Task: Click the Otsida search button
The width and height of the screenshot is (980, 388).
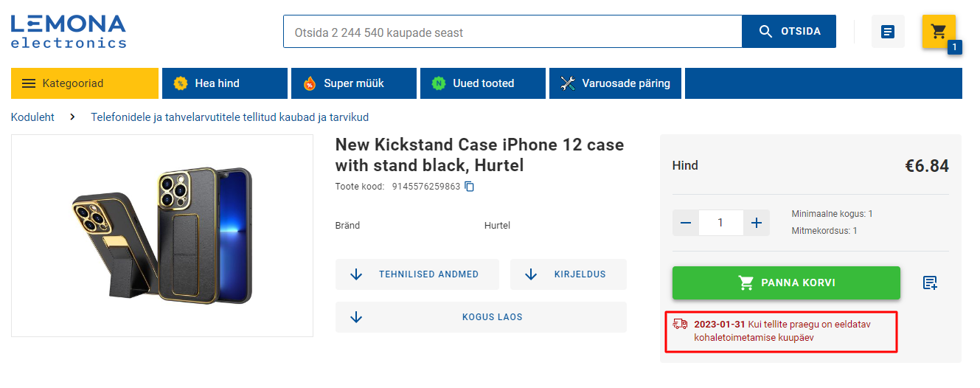Action: (x=789, y=32)
